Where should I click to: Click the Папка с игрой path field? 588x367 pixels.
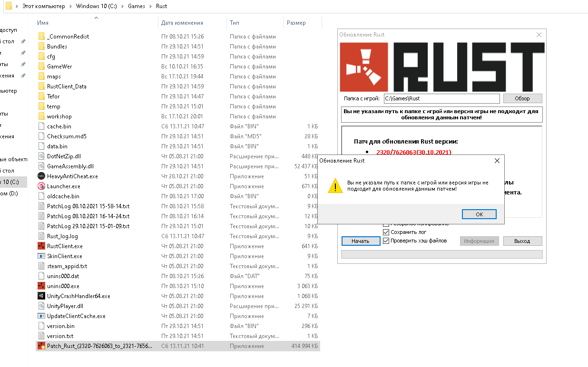point(441,98)
